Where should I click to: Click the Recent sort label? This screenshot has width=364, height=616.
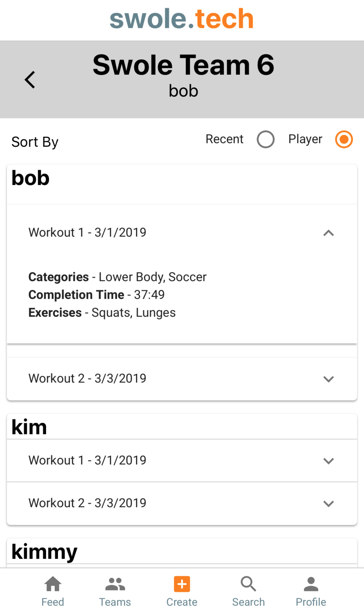click(x=224, y=139)
